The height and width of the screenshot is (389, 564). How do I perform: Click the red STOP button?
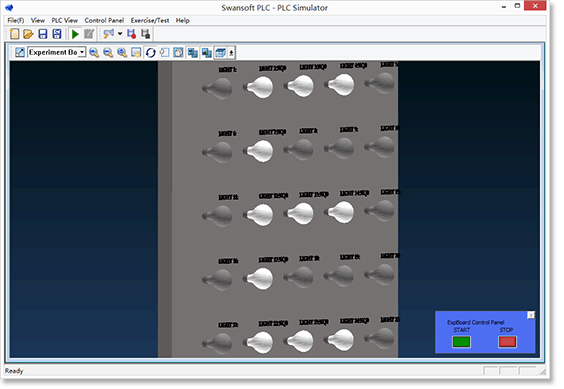pyautogui.click(x=508, y=342)
